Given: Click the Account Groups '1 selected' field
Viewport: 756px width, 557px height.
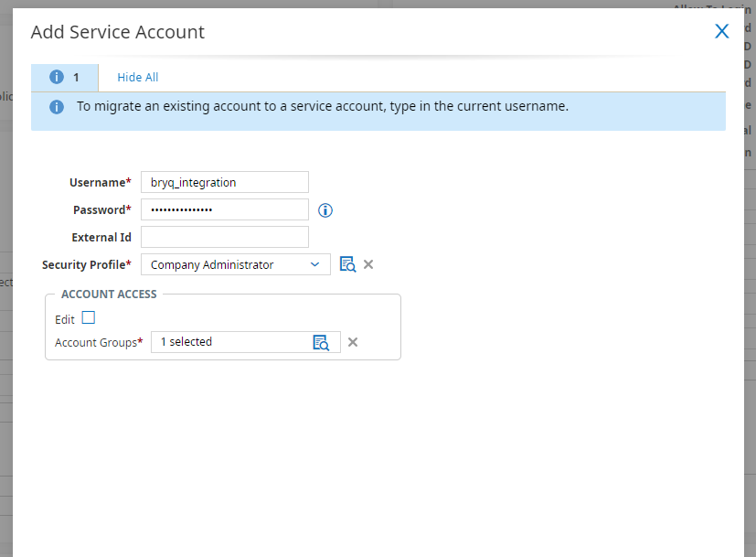Looking at the screenshot, I should click(229, 342).
